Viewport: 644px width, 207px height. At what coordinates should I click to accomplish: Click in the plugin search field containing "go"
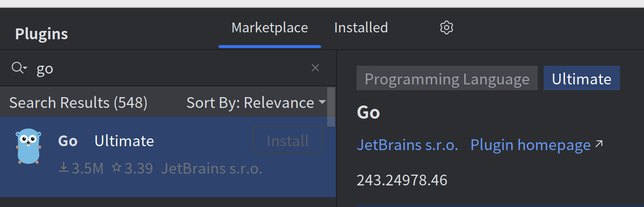(x=167, y=68)
